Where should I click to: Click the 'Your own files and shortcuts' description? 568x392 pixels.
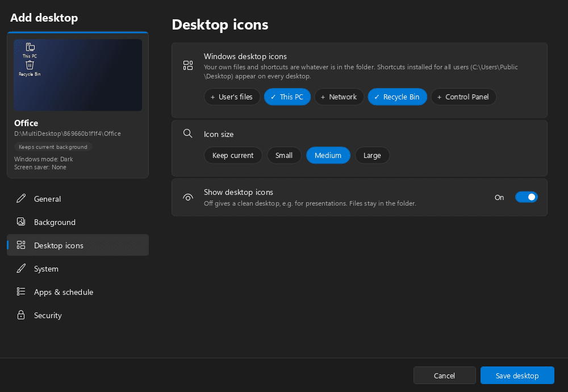click(x=361, y=72)
